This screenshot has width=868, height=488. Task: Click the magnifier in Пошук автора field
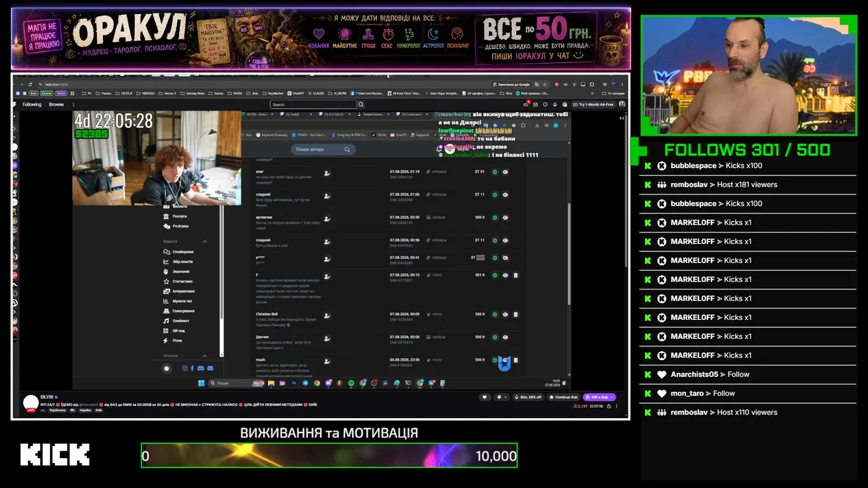[x=347, y=149]
